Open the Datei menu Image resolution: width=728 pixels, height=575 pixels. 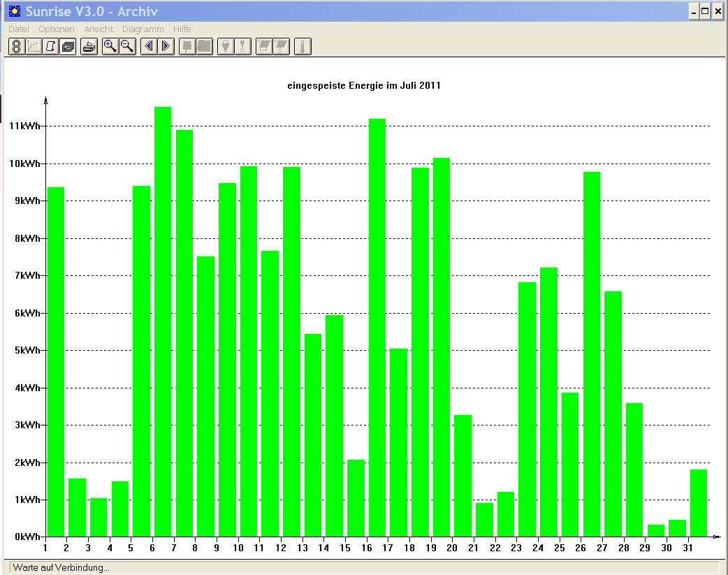[19, 29]
